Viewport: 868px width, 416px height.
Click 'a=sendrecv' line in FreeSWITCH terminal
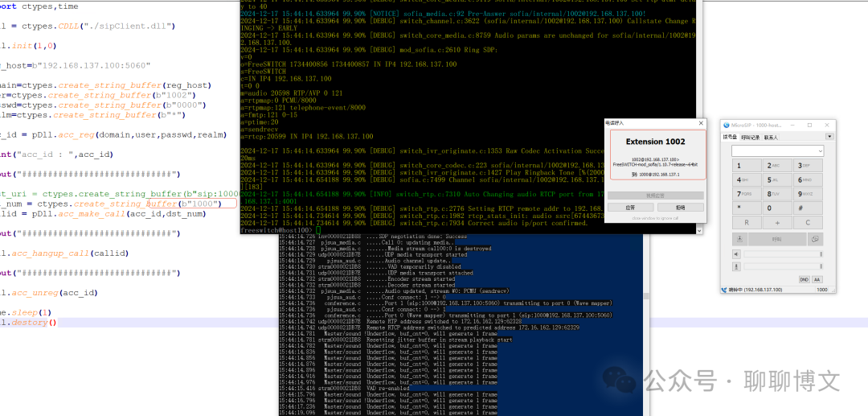tap(260, 129)
